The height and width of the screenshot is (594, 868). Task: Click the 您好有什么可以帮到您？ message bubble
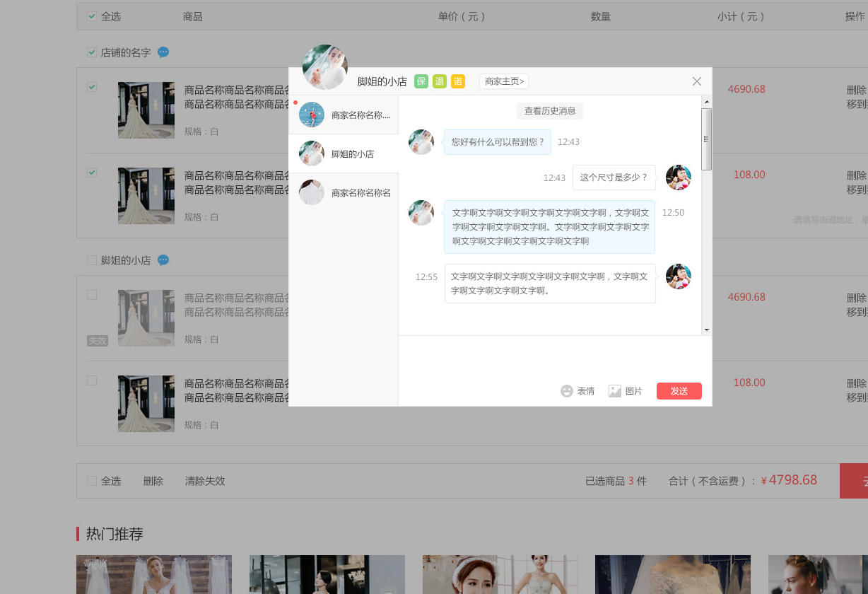(498, 142)
